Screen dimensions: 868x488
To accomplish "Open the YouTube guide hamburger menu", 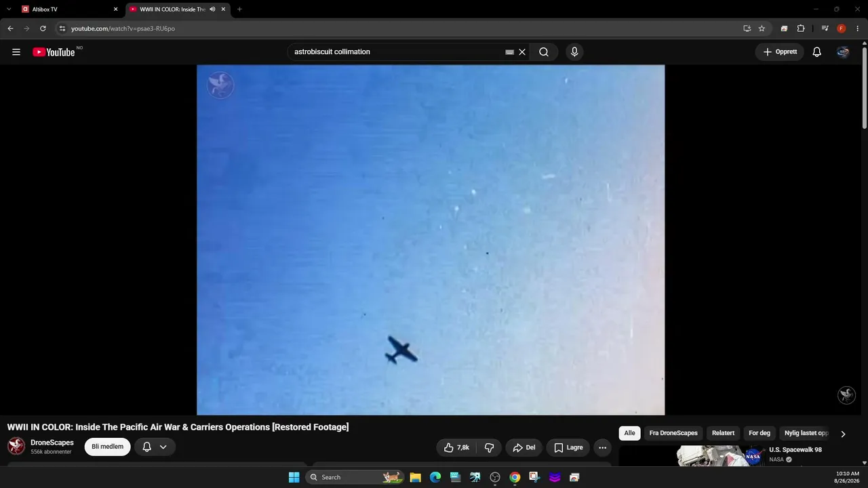I will tap(16, 52).
